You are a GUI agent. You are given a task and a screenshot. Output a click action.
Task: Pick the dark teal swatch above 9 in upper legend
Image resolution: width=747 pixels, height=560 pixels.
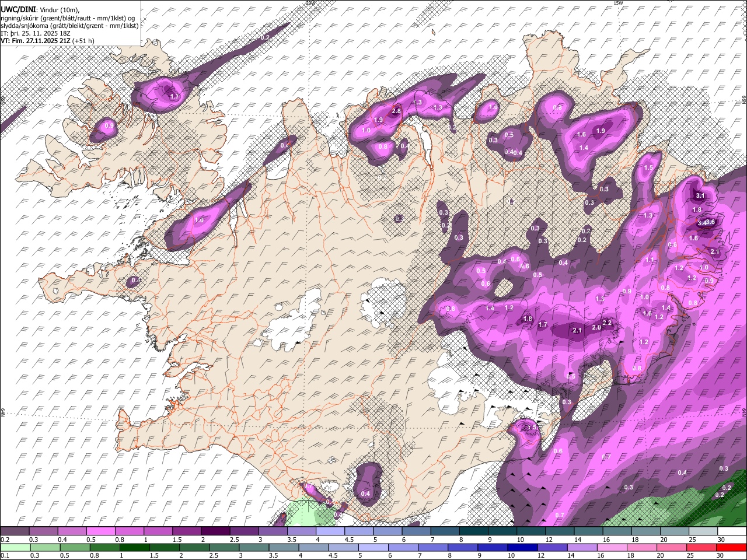point(502,531)
